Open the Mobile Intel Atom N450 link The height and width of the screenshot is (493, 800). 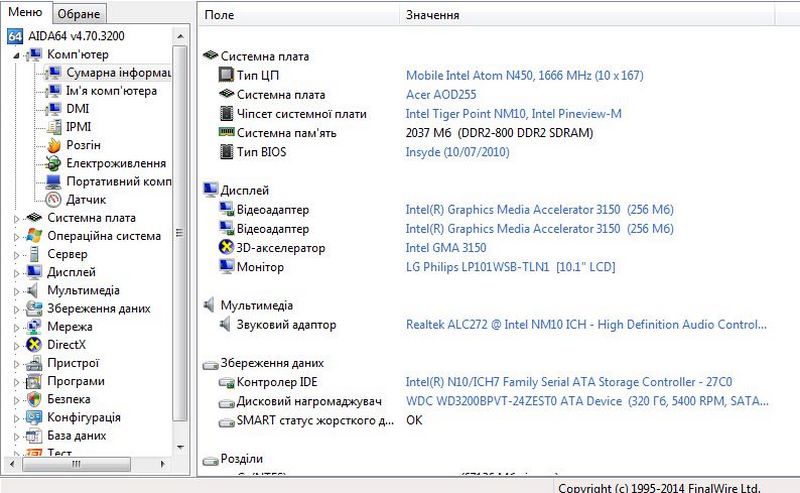tap(524, 76)
